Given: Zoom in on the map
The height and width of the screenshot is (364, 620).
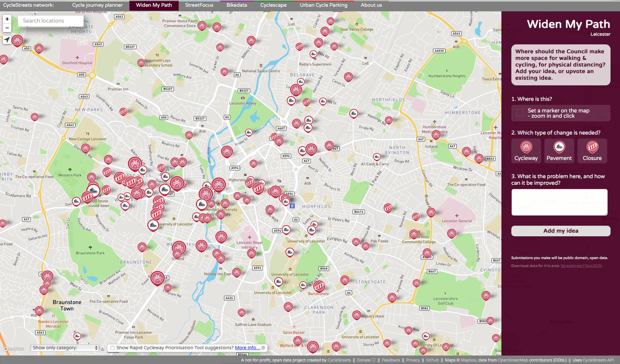Looking at the screenshot, I should [x=7, y=19].
